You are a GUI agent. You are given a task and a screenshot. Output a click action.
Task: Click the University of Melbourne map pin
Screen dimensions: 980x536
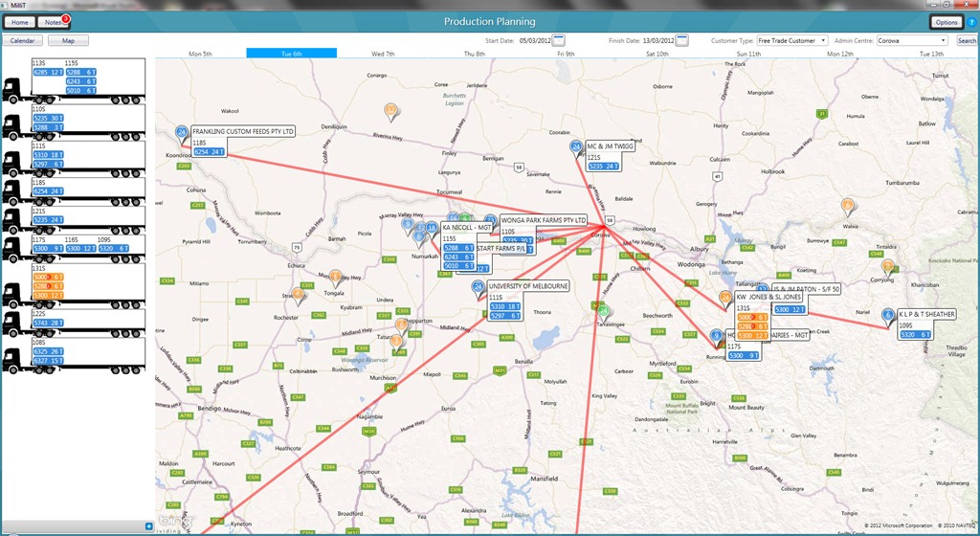478,287
